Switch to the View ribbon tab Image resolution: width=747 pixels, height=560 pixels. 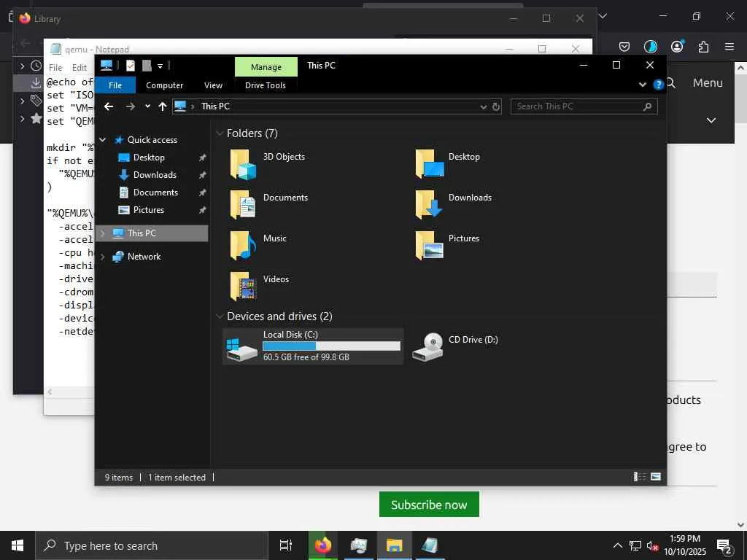(x=213, y=85)
